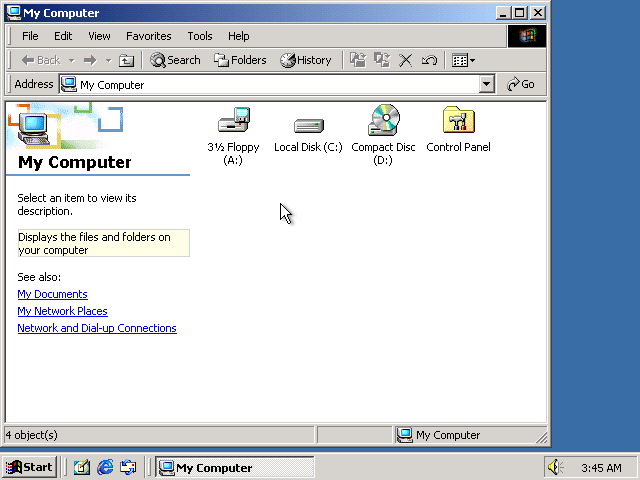Open the File menu
This screenshot has height=480, width=640.
tap(30, 36)
